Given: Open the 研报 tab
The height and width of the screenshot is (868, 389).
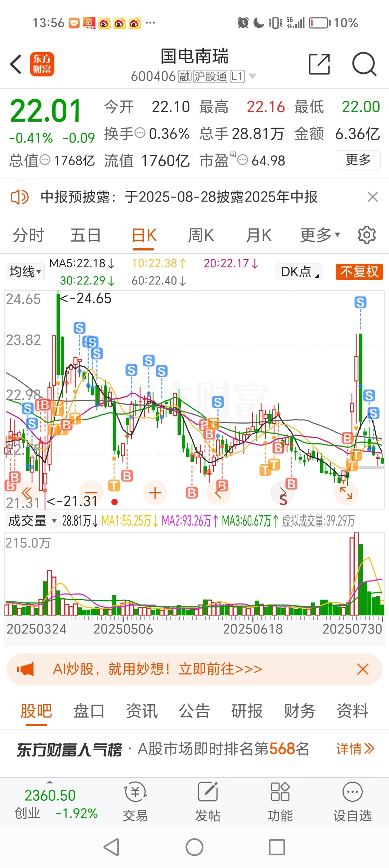Looking at the screenshot, I should 247,711.
